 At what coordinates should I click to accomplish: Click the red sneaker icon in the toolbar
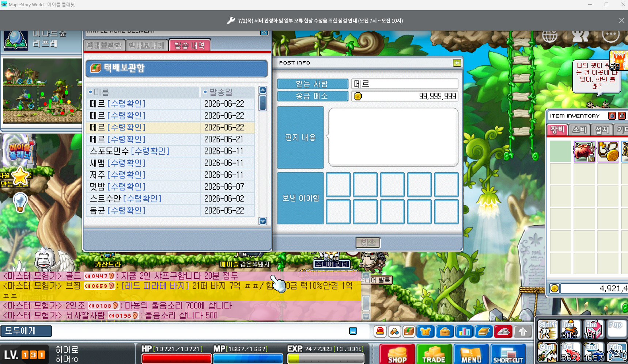tap(503, 332)
